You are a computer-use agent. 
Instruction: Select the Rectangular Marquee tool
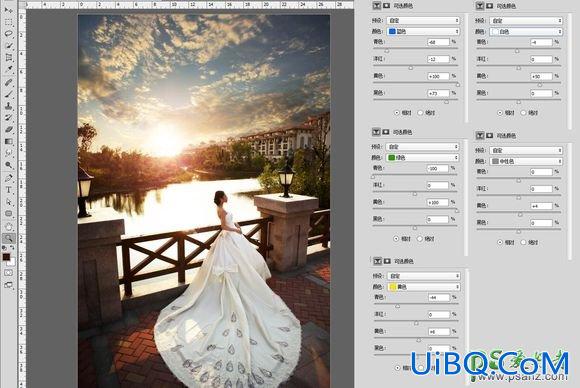(x=8, y=22)
